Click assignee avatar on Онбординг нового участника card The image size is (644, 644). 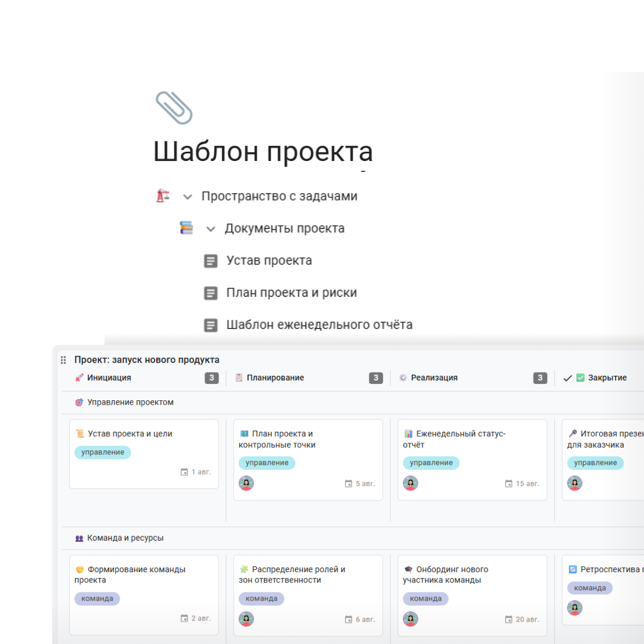(x=411, y=619)
